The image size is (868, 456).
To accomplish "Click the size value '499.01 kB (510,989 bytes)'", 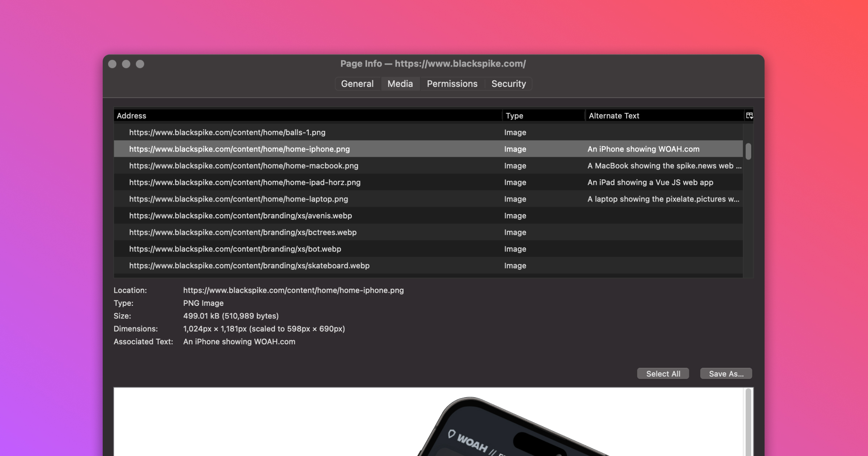I will click(231, 316).
